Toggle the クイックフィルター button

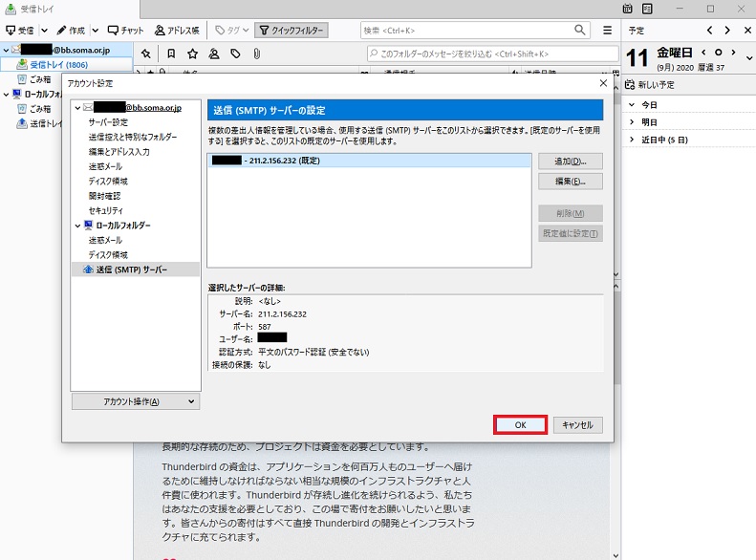coord(292,31)
